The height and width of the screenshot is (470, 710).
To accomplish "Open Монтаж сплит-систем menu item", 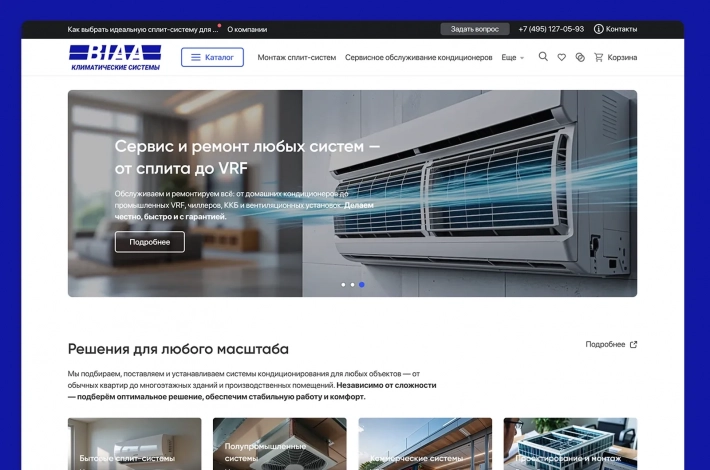I will click(x=296, y=57).
